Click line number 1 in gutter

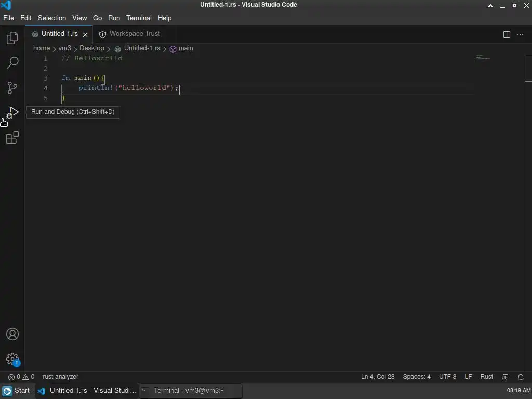[45, 58]
